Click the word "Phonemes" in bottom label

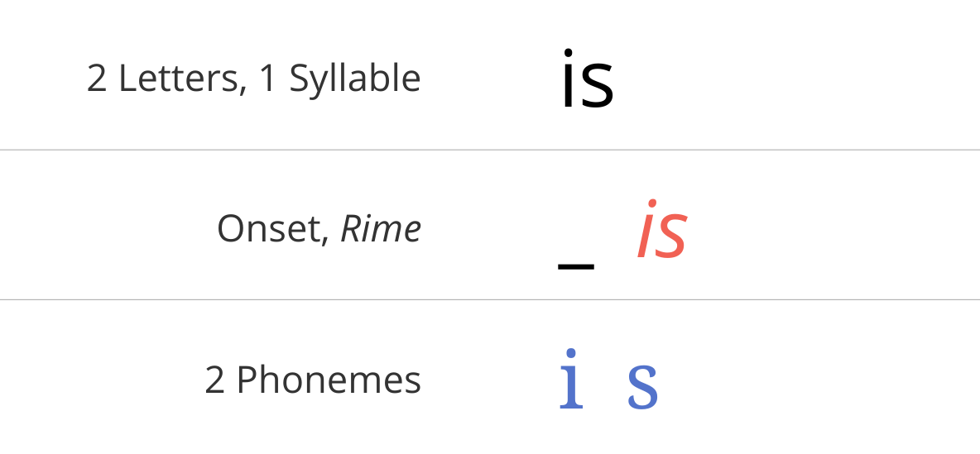click(x=329, y=379)
